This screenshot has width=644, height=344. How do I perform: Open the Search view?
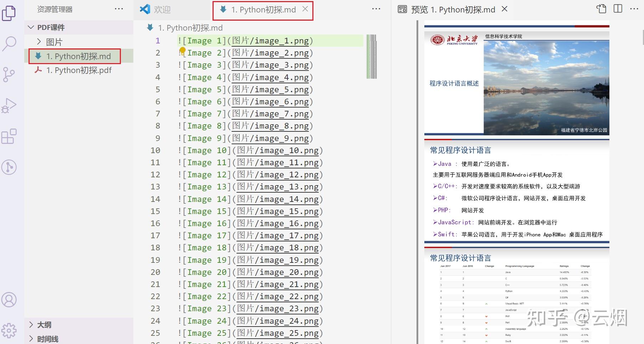coord(10,43)
